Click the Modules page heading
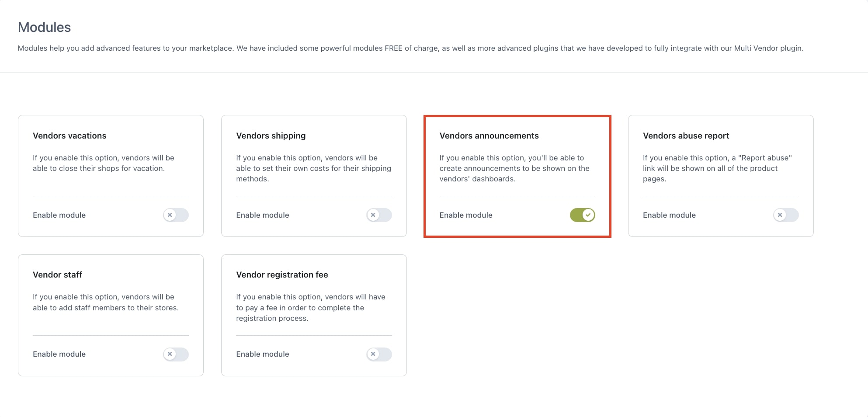Viewport: 868px width, 417px height. click(44, 27)
